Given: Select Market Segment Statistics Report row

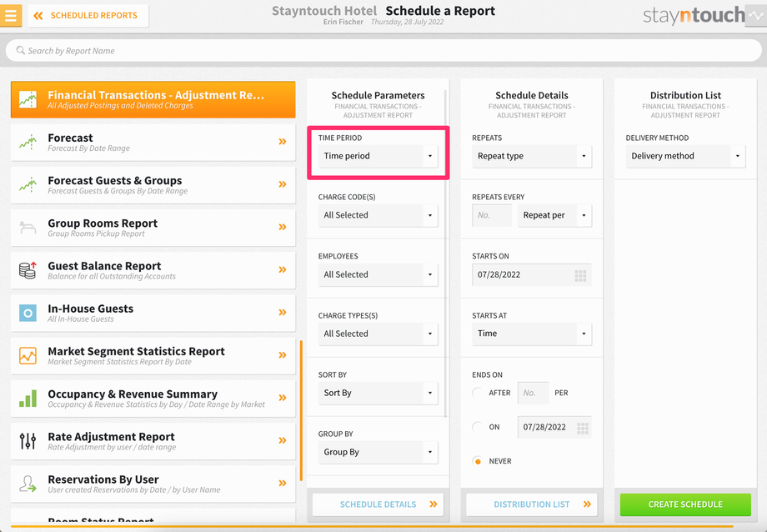Looking at the screenshot, I should pos(153,355).
